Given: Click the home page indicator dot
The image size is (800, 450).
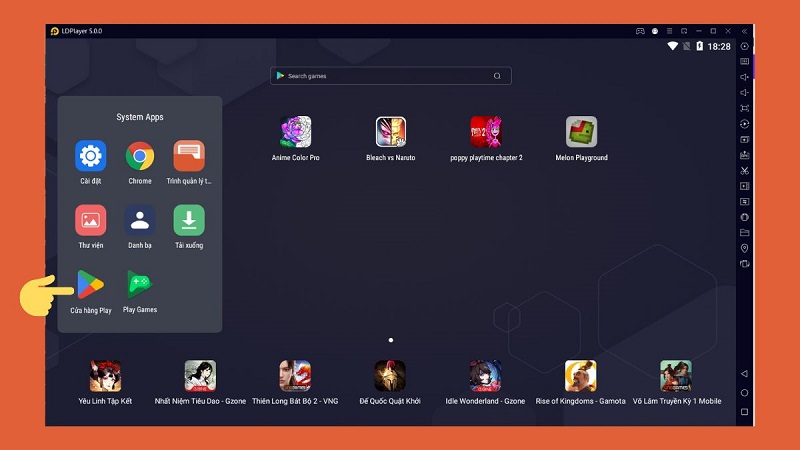Looking at the screenshot, I should pyautogui.click(x=391, y=340).
